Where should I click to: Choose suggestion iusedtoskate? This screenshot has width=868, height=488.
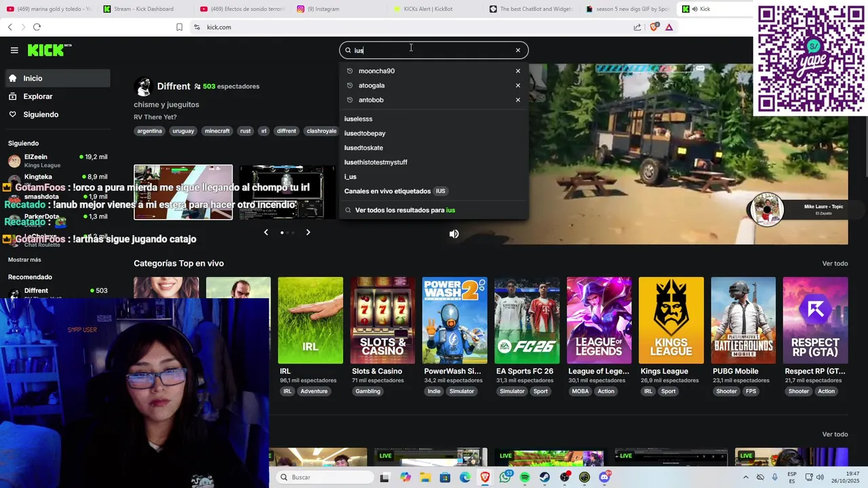(363, 148)
